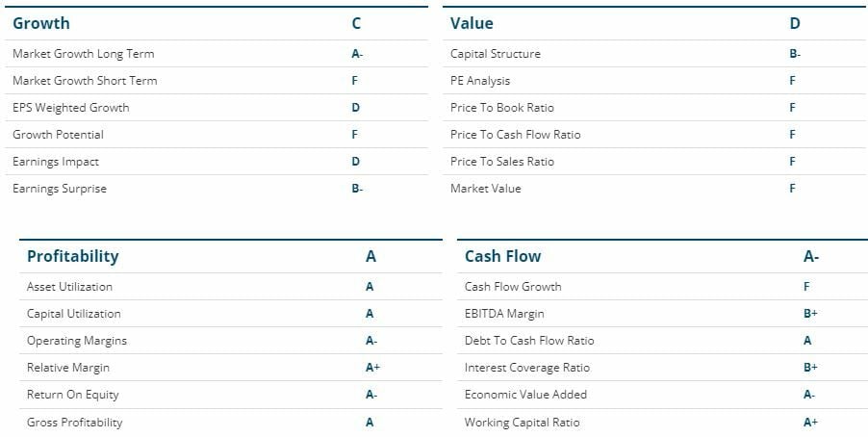Click the F grade beside Cash Flow Growth
Screen dimensions: 868x437
806,287
